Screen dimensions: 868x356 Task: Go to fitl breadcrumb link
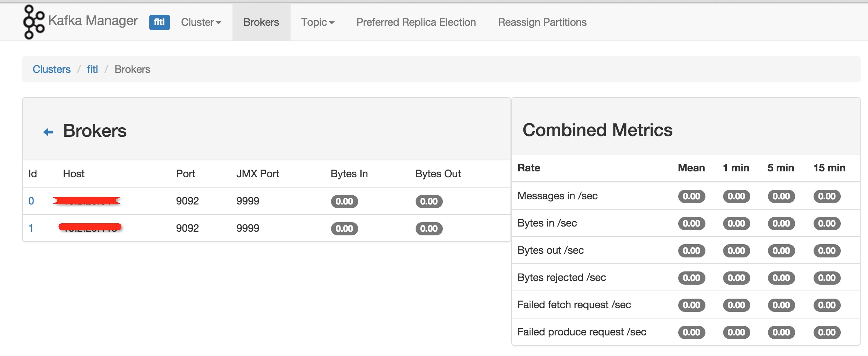92,69
